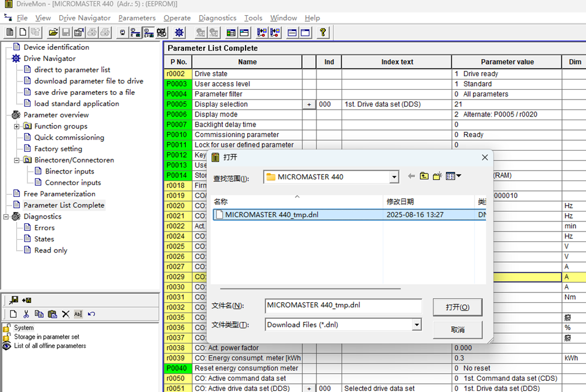This screenshot has height=392, width=586.
Task: Click the up-one-level folder icon in dialog
Action: click(x=424, y=176)
